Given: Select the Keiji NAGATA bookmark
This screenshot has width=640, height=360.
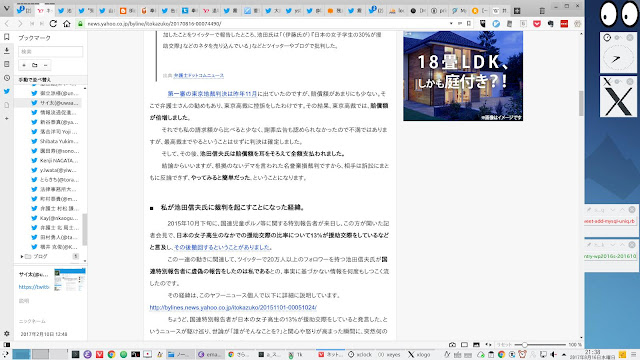Looking at the screenshot, I should [55, 160].
